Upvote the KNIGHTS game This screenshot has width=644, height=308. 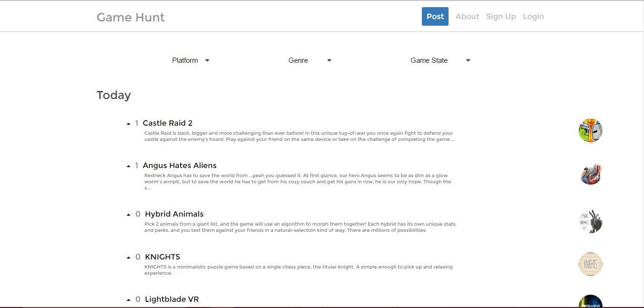[129, 256]
